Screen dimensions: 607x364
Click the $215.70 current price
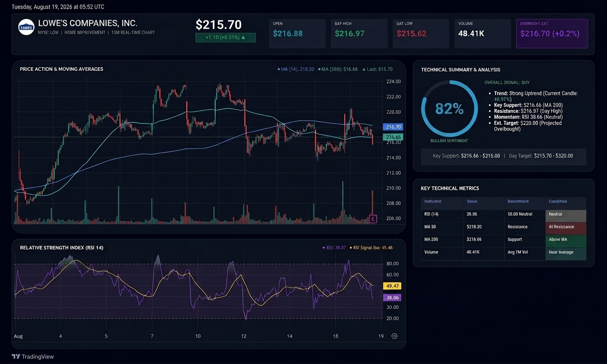tap(219, 25)
